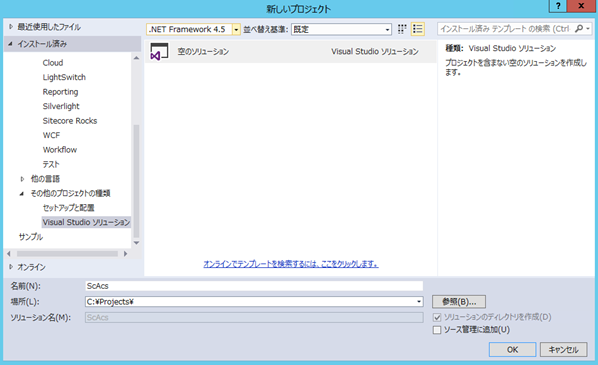This screenshot has height=365, width=598.
Task: Select Sitecore Rocks category
Action: (70, 121)
